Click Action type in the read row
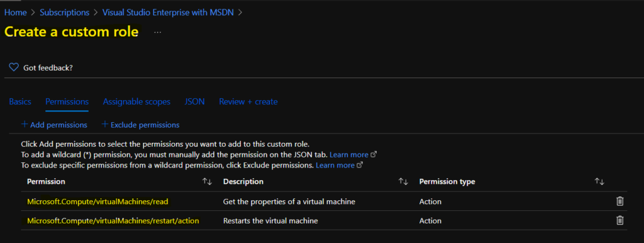Viewport: 644px width, 243px height. click(x=430, y=201)
